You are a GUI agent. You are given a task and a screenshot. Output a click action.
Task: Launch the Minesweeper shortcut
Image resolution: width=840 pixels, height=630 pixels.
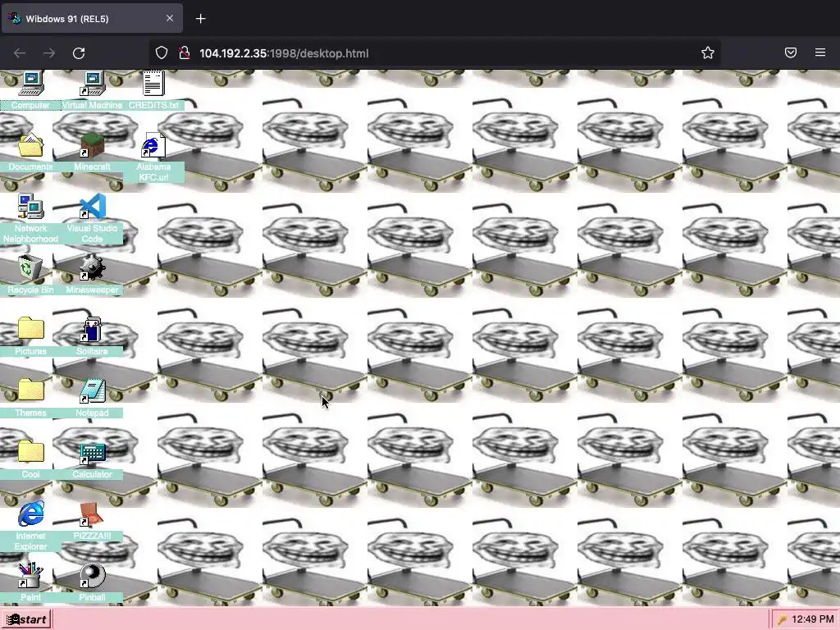click(92, 268)
